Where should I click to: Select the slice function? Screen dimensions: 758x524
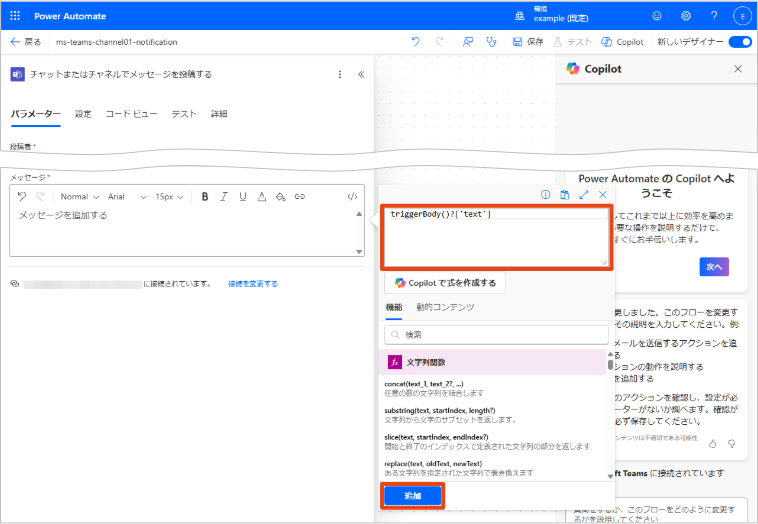(492, 441)
